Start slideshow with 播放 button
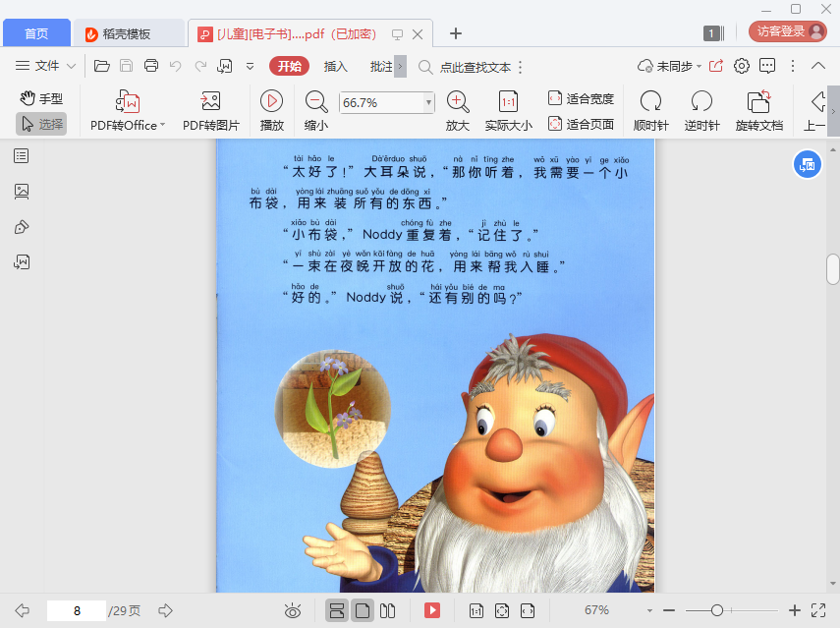The width and height of the screenshot is (840, 628). (x=271, y=111)
